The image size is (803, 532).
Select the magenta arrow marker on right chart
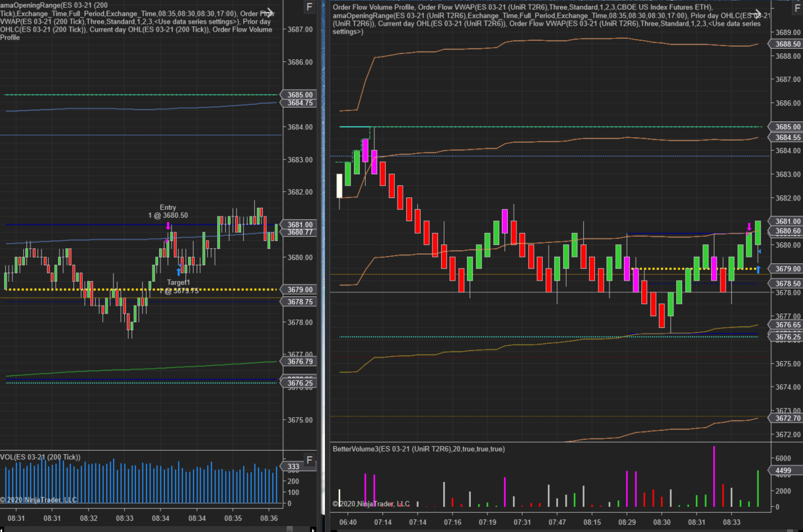(749, 227)
